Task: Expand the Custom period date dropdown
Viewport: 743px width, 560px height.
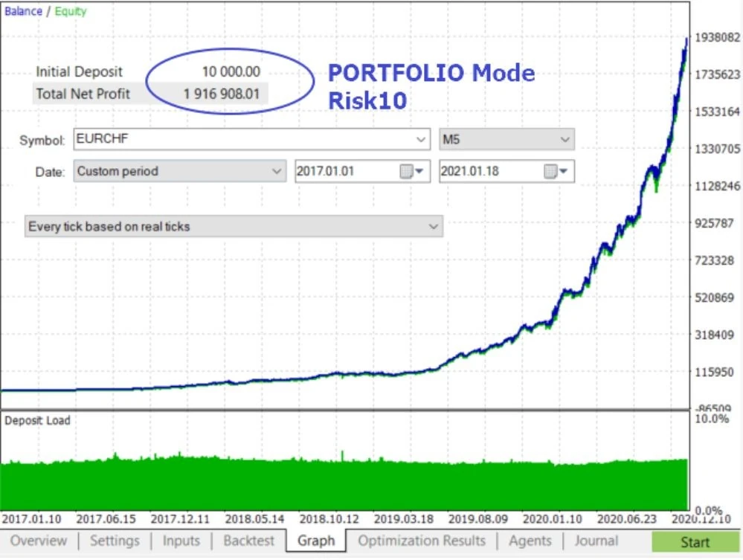Action: [179, 171]
